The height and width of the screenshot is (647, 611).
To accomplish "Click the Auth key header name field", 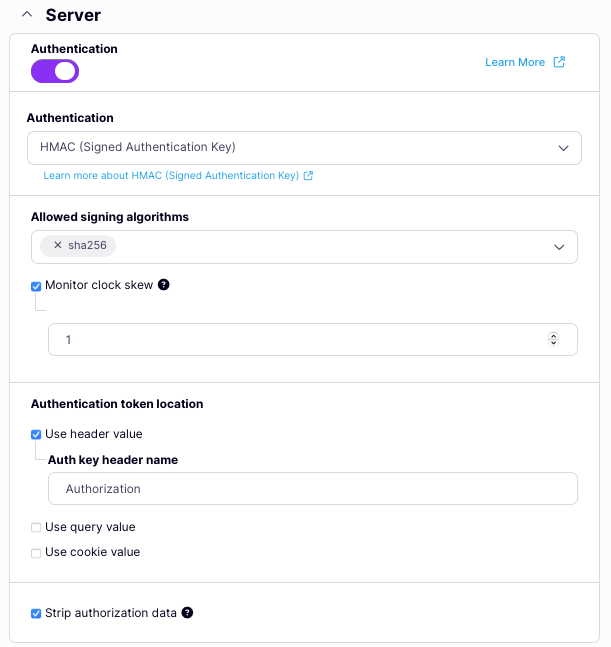I will [312, 489].
